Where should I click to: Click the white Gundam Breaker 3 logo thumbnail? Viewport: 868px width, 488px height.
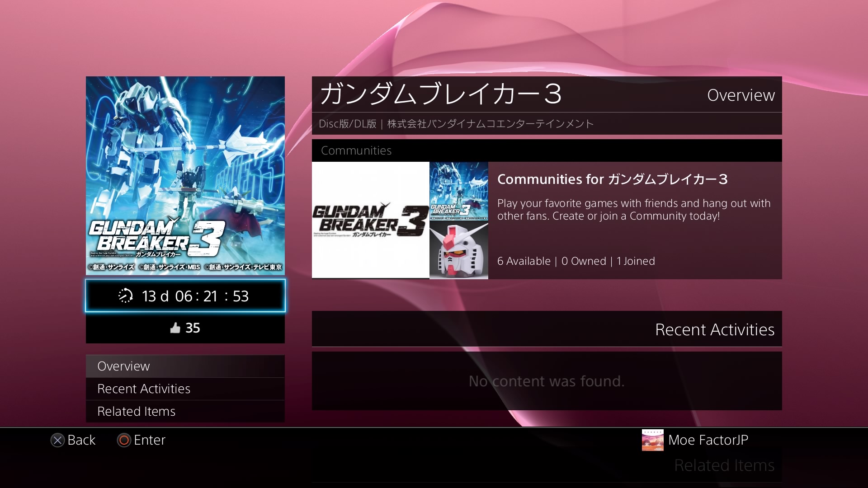[371, 220]
